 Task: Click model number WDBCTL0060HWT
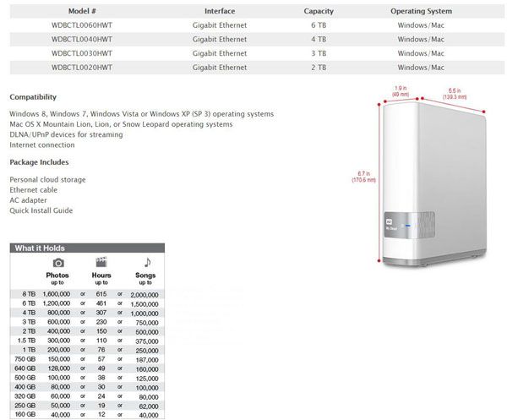82,25
